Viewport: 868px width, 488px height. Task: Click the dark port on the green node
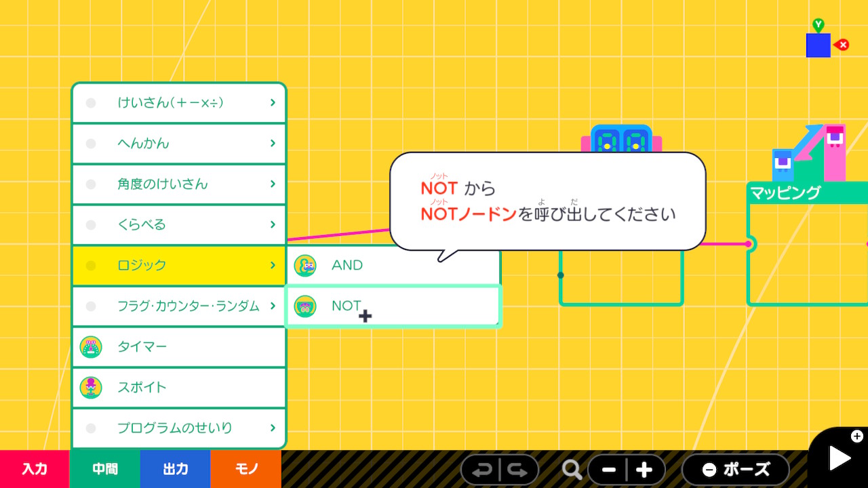(x=560, y=275)
